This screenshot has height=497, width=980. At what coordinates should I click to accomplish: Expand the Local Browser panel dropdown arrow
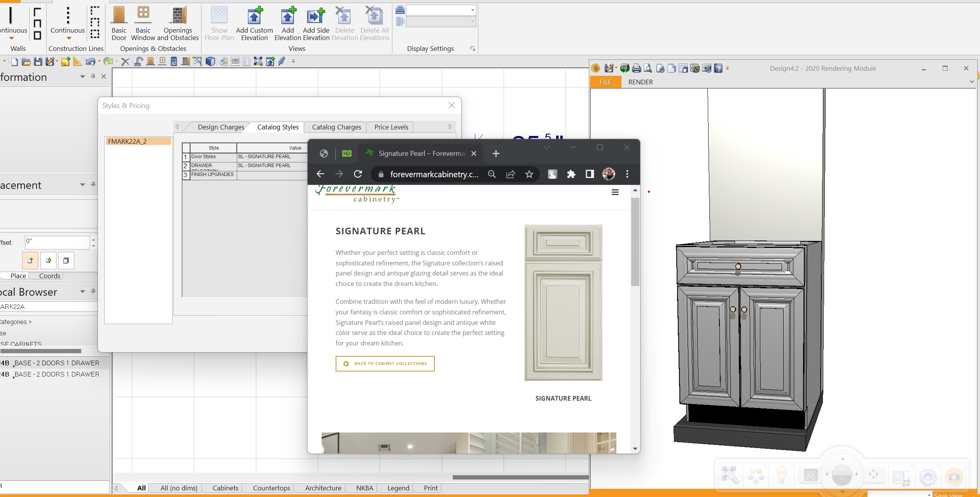(x=82, y=291)
